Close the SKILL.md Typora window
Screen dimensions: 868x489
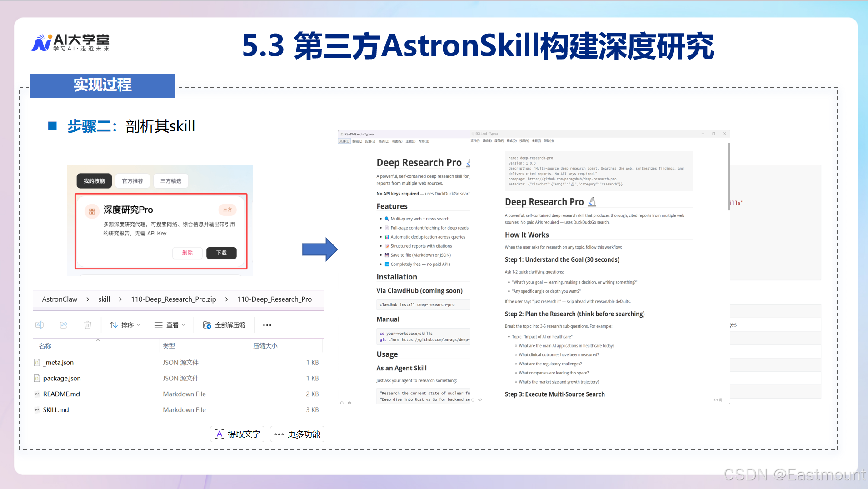pos(725,134)
